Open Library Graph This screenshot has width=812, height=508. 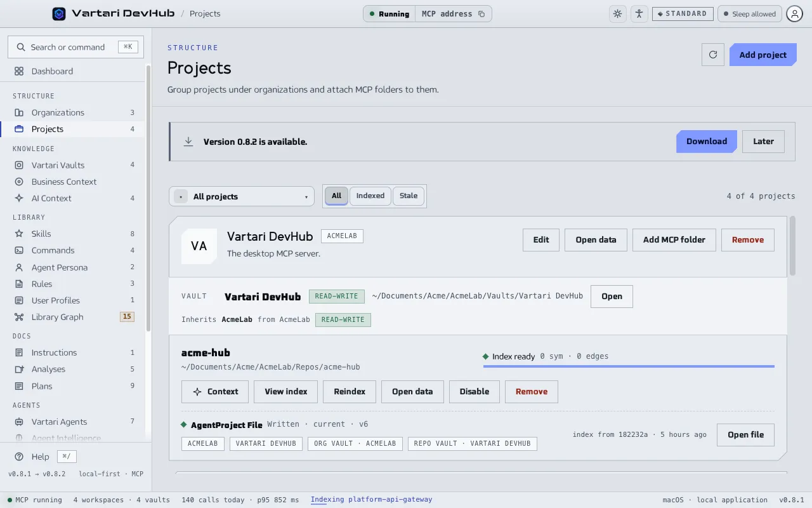72,317
